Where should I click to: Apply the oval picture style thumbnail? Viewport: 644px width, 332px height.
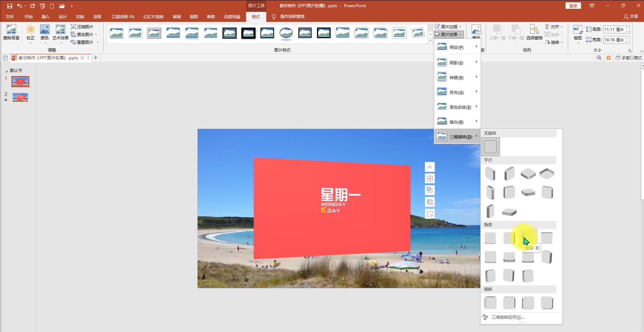[x=286, y=33]
